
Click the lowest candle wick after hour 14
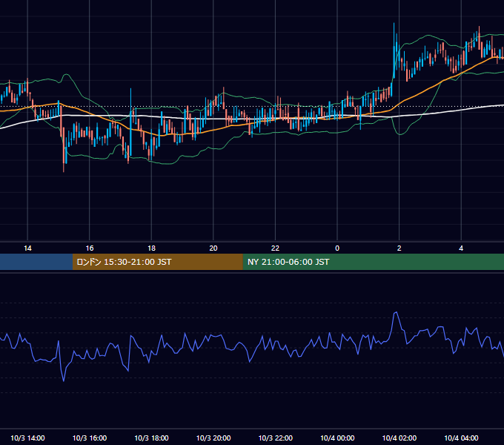coord(63,151)
